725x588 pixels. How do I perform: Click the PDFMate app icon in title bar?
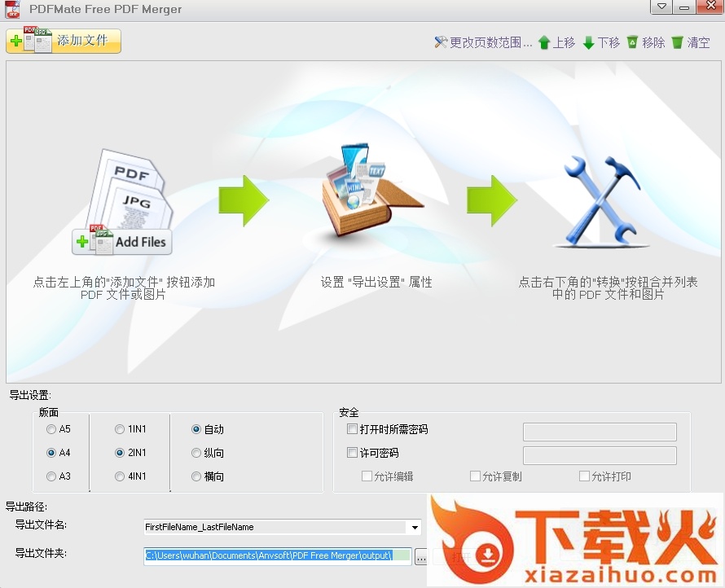[x=12, y=9]
